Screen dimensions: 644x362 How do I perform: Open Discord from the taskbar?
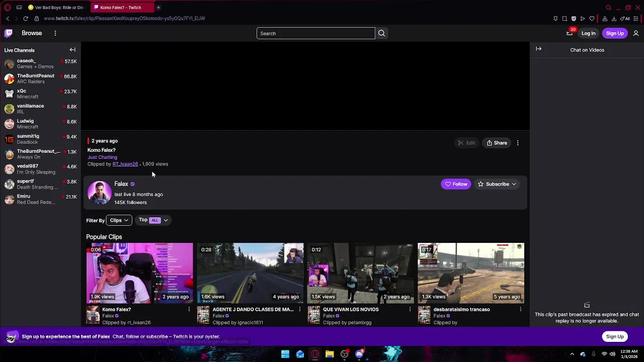[359, 354]
